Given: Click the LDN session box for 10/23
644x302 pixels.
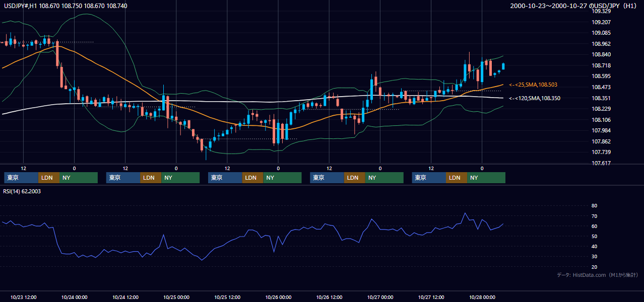Looking at the screenshot, I should click(49, 178).
